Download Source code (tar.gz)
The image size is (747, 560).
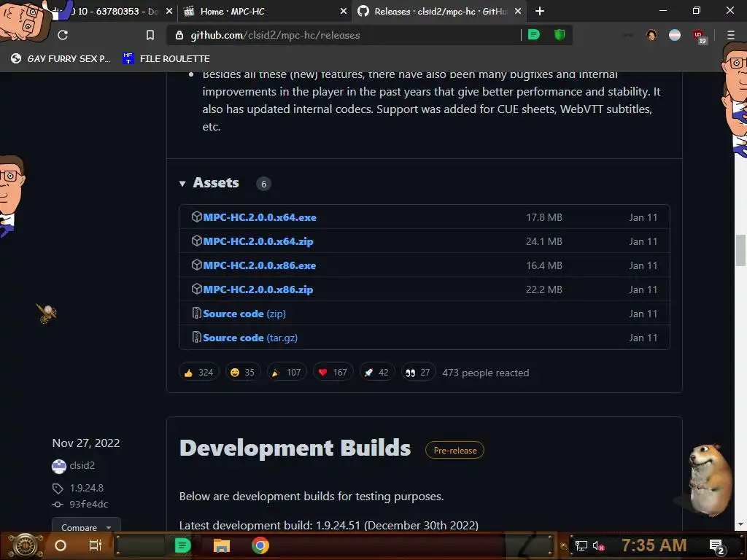250,338
